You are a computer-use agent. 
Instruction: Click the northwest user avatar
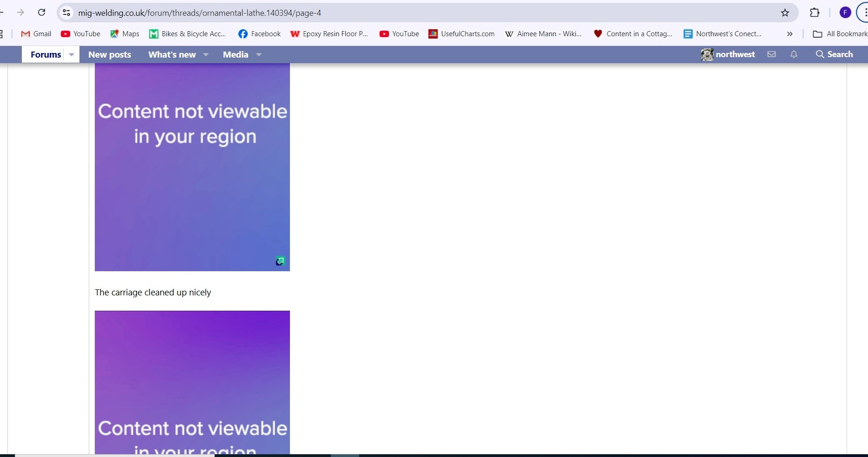(x=707, y=54)
